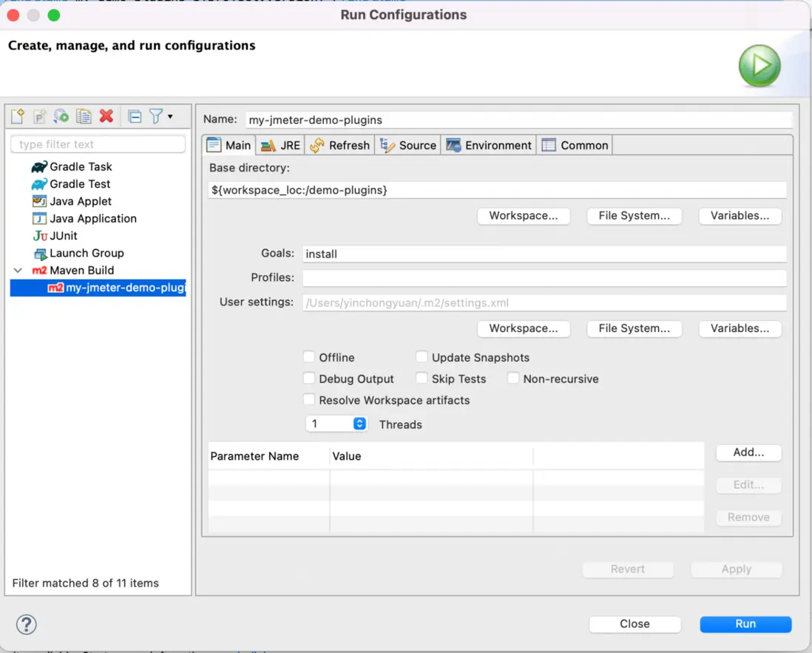Screen dimensions: 812x653
Task: Click the new prototype configuration icon
Action: click(40, 116)
